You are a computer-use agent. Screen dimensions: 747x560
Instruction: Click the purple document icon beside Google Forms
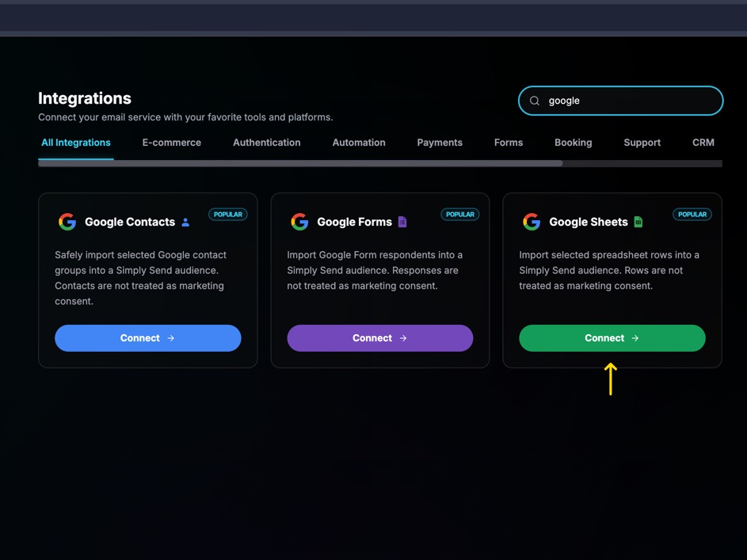[x=402, y=222]
